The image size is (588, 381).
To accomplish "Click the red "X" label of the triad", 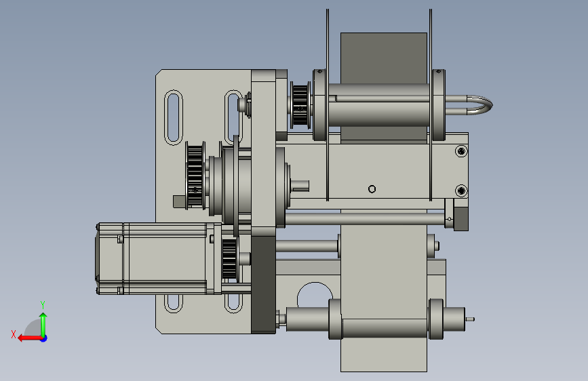I will point(14,334).
